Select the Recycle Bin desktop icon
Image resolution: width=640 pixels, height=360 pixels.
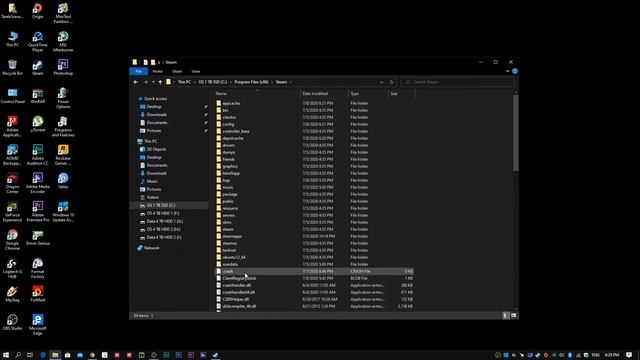tap(13, 68)
